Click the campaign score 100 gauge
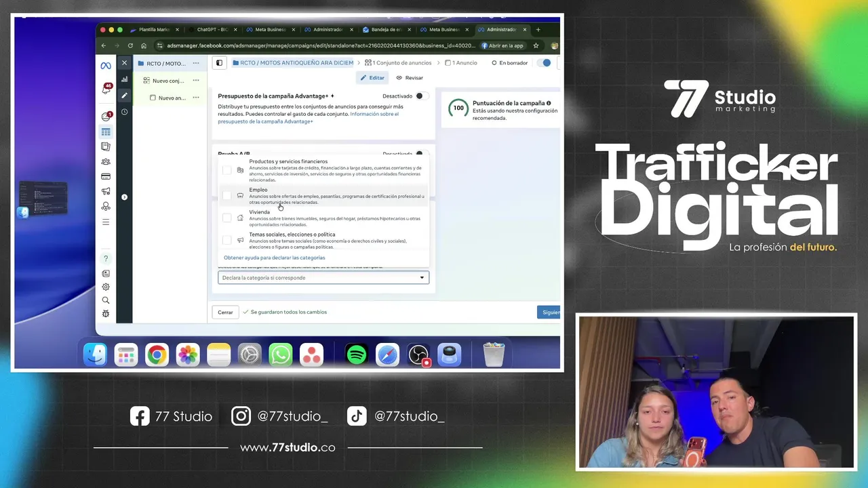868x488 pixels. 458,108
